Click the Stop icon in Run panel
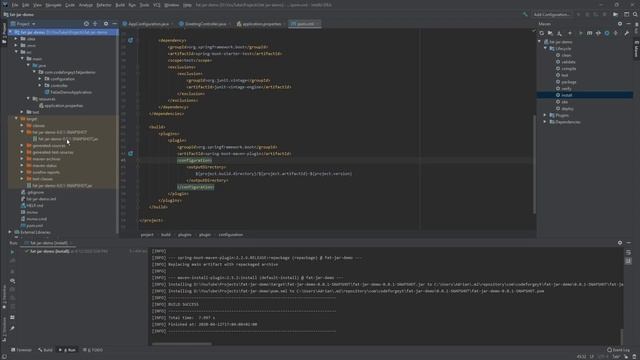The width and height of the screenshot is (640, 360). [x=12, y=271]
